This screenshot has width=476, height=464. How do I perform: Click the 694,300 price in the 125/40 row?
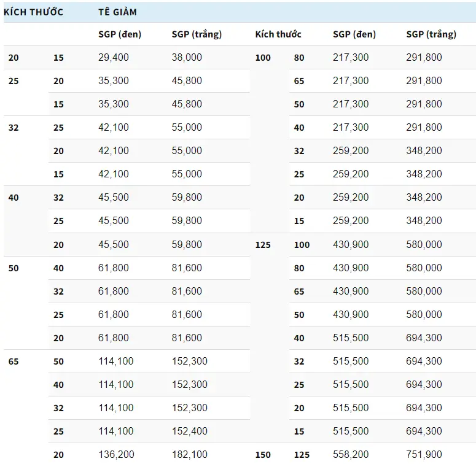tap(424, 338)
